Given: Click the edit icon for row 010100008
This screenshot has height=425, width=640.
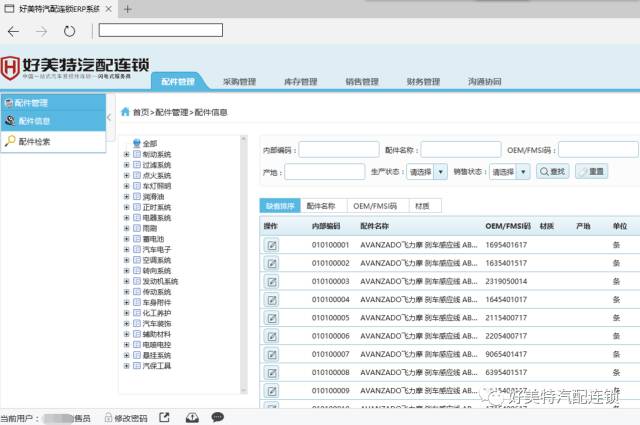Looking at the screenshot, I should (271, 372).
